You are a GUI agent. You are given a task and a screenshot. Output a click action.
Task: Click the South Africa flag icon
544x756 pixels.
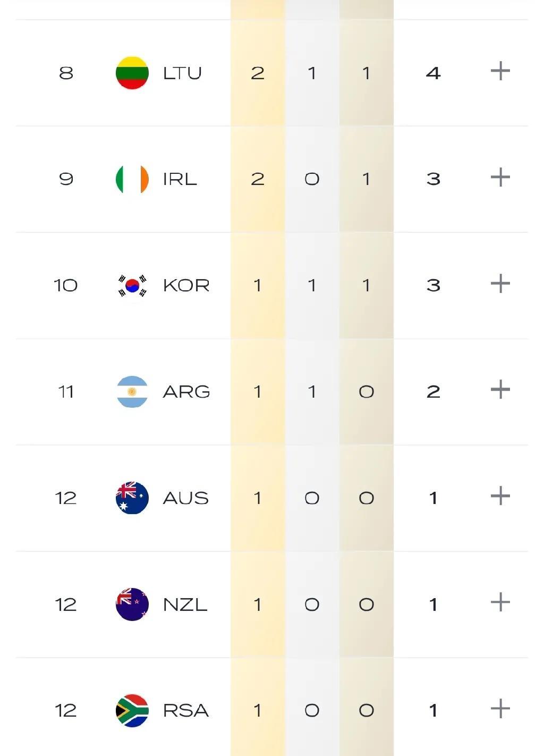pos(132,711)
